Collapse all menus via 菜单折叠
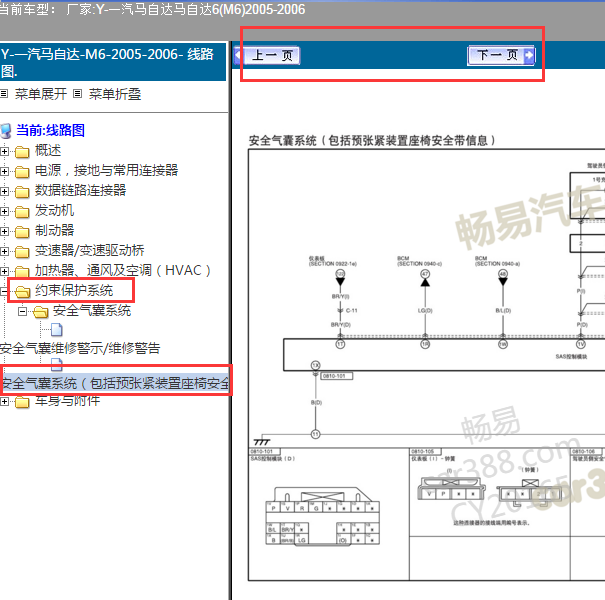Viewport: 605px width, 600px height. tap(115, 94)
